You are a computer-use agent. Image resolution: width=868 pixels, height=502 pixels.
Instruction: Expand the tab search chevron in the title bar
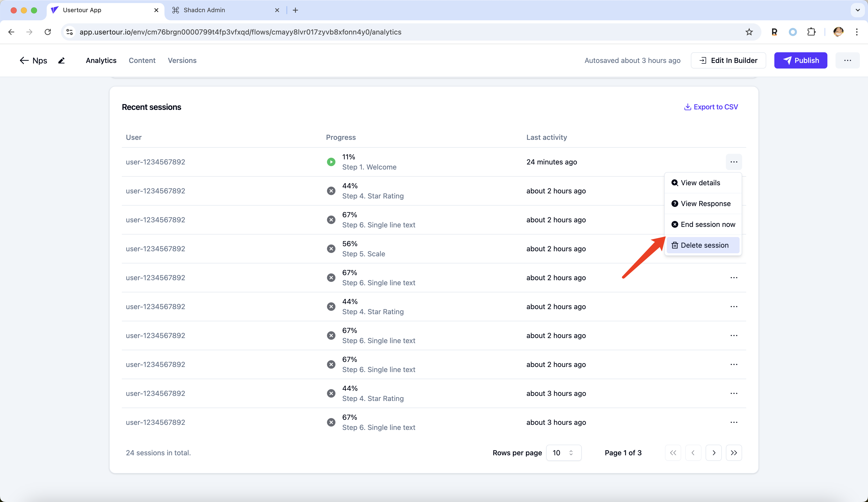click(858, 10)
